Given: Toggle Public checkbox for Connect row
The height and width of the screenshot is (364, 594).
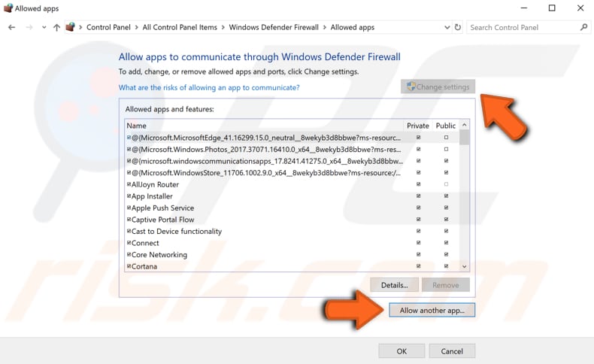Looking at the screenshot, I should pyautogui.click(x=447, y=243).
